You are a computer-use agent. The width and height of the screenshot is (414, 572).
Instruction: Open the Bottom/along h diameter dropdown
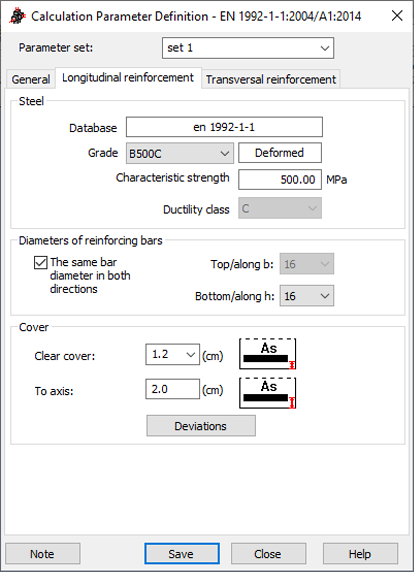(x=307, y=295)
